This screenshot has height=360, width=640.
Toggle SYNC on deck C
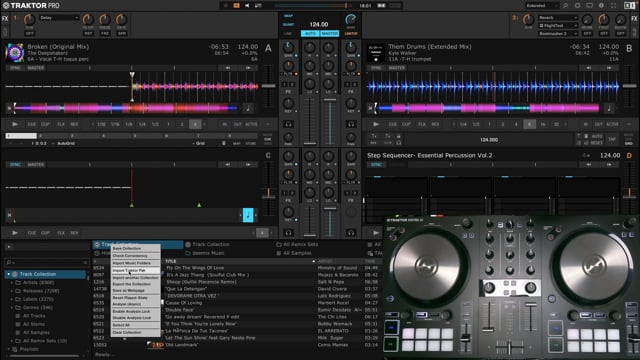16,164
